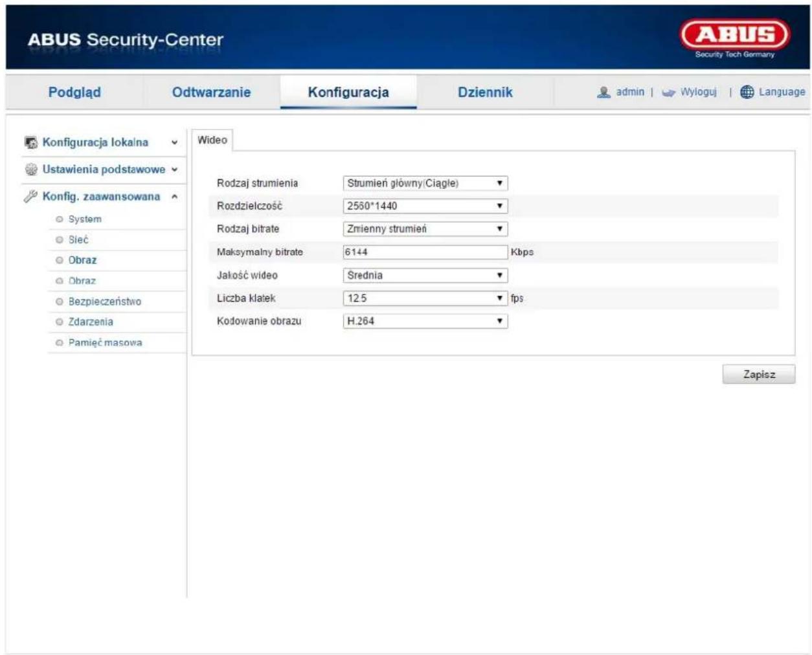Click the Wyloguj logout link

point(699,92)
